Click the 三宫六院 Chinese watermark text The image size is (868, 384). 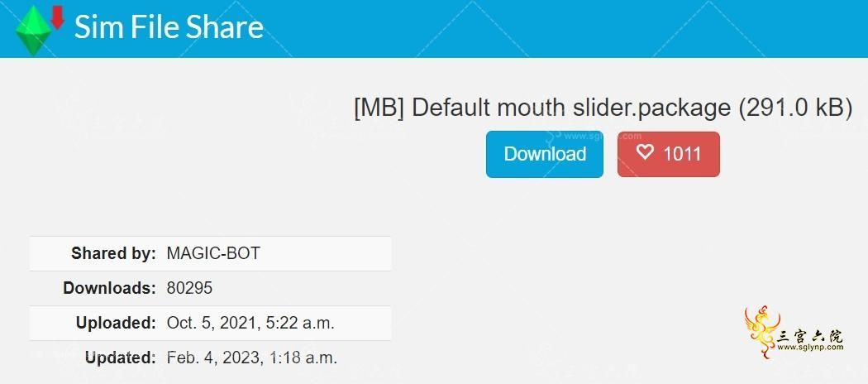click(810, 335)
